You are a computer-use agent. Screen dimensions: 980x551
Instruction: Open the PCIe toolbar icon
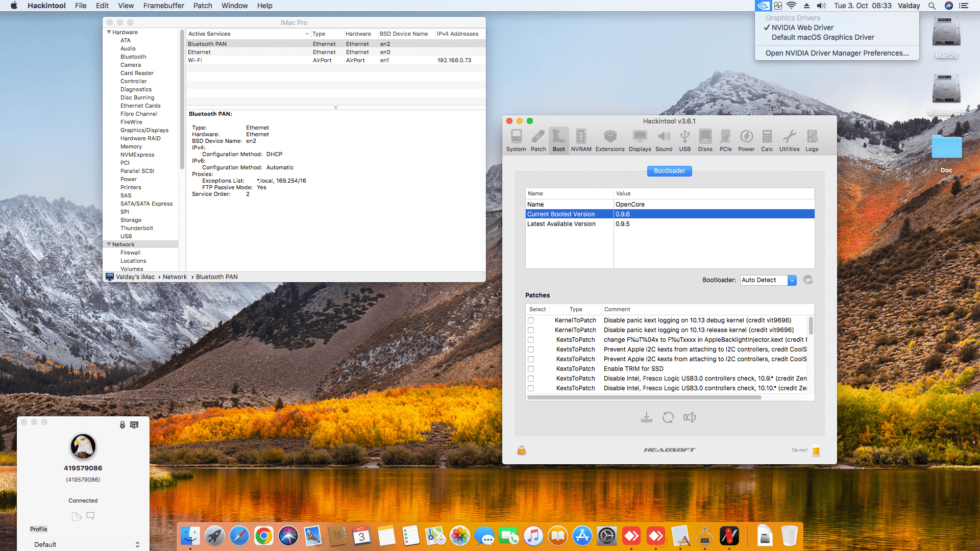pyautogui.click(x=725, y=140)
